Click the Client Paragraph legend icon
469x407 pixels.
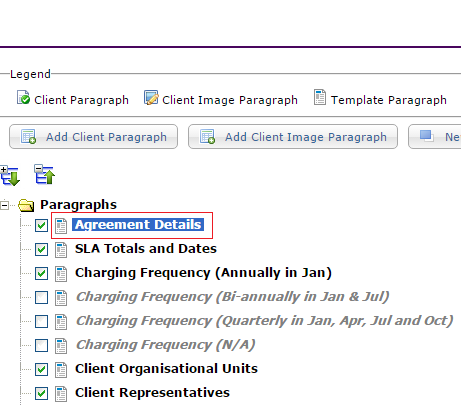pos(23,97)
